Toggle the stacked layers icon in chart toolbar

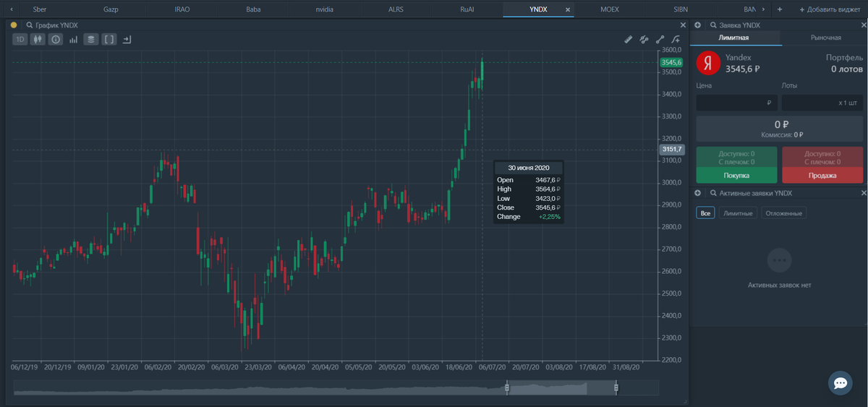[x=91, y=39]
